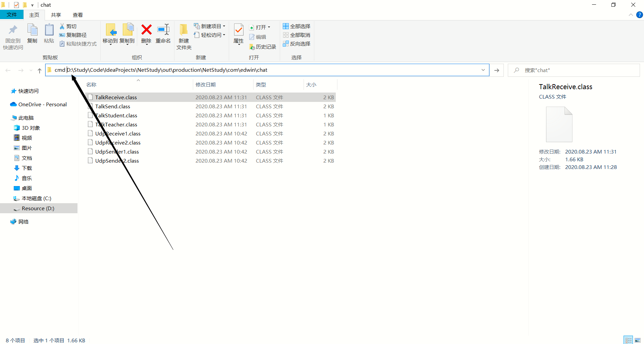Image resolution: width=644 pixels, height=344 pixels.
Task: Click the Help question mark icon
Action: tap(640, 15)
